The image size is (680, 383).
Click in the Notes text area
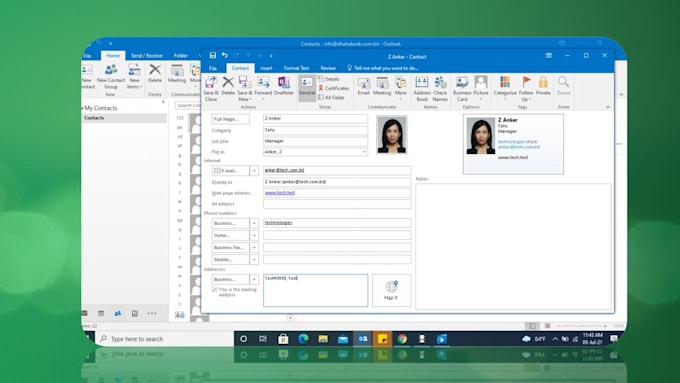point(513,246)
